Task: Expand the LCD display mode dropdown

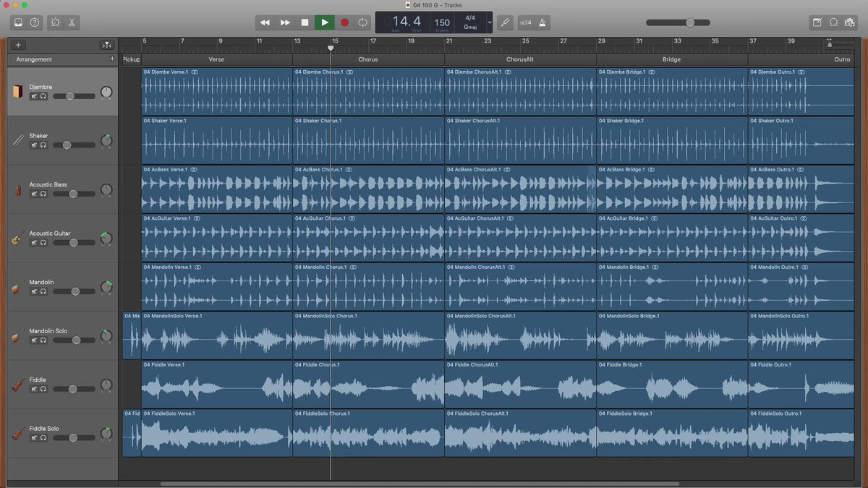Action: pos(489,22)
